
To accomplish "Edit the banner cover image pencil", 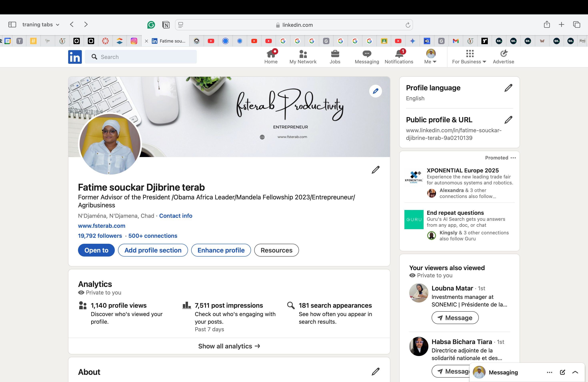I will point(376,91).
